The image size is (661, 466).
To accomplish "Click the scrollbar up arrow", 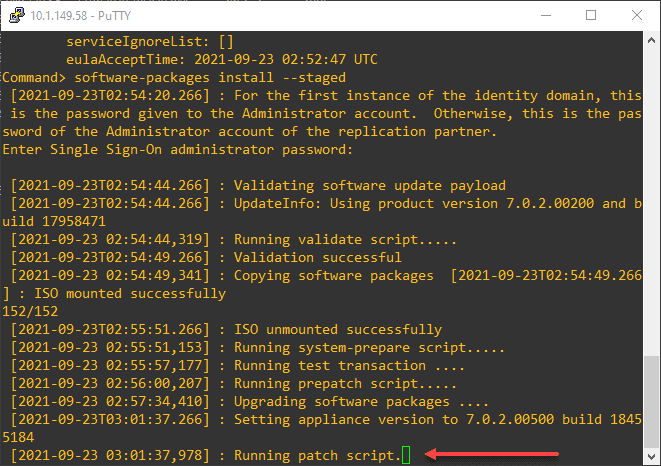I will point(652,39).
